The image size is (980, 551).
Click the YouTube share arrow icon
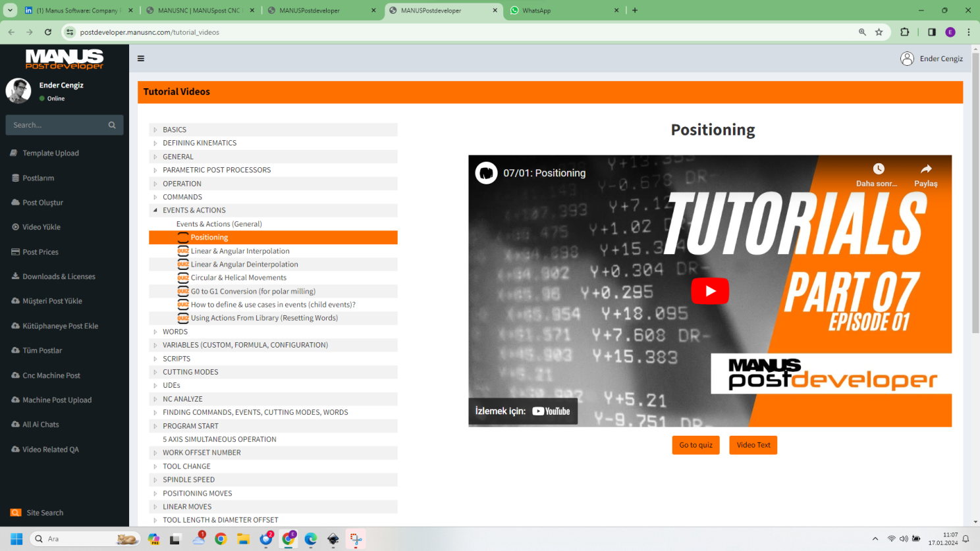click(925, 169)
